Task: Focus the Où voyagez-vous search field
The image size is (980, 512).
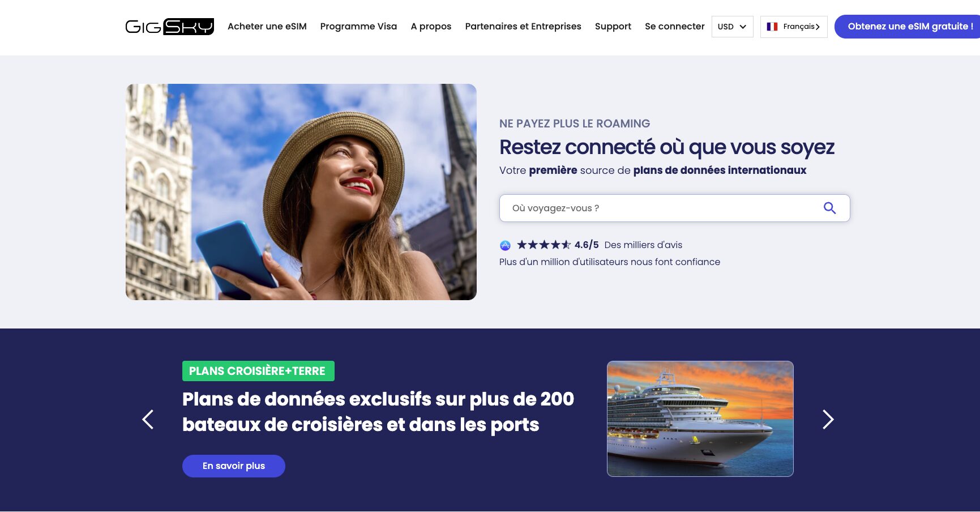Action: point(674,208)
